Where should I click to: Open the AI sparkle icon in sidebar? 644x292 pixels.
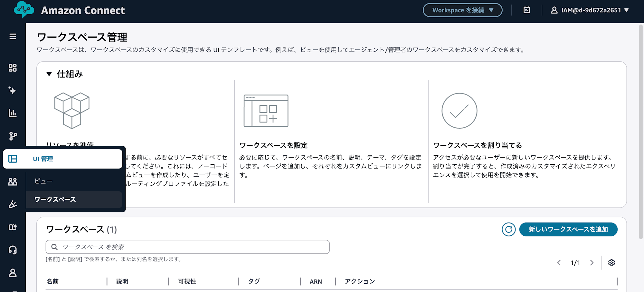pos(13,90)
